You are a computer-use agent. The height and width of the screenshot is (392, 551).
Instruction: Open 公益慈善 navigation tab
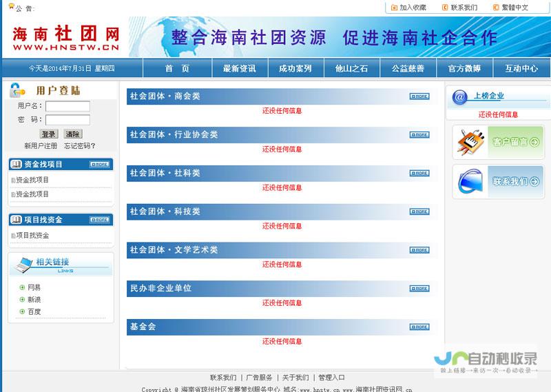pyautogui.click(x=408, y=68)
